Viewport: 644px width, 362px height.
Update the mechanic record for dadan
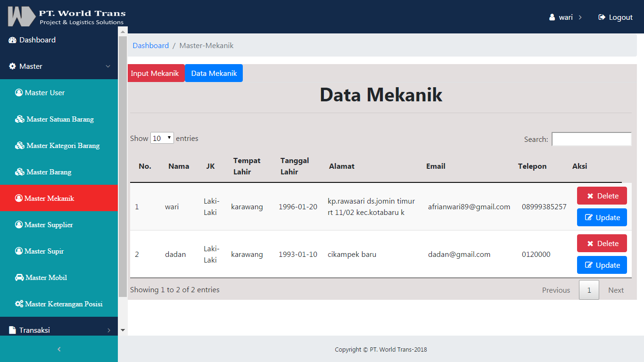click(x=602, y=265)
